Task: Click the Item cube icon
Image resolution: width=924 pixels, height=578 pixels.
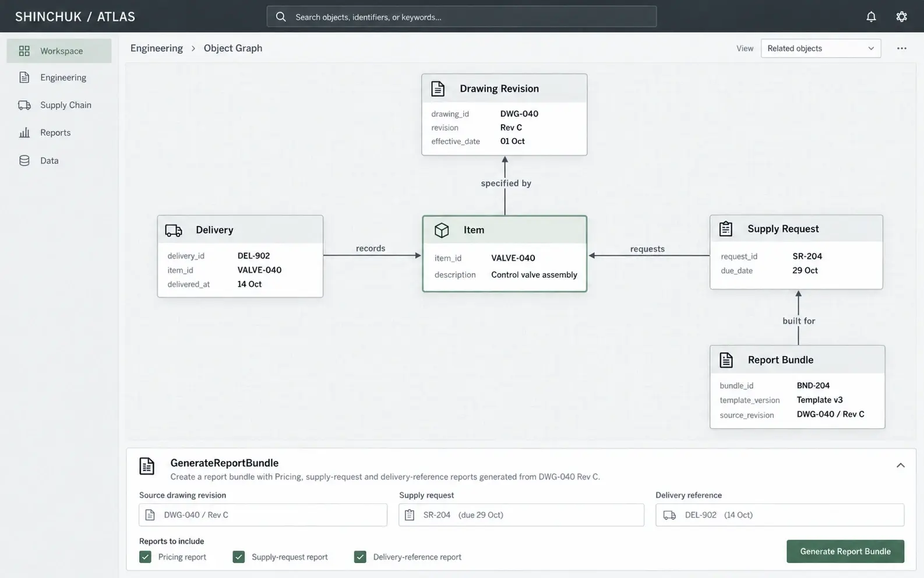Action: point(442,230)
